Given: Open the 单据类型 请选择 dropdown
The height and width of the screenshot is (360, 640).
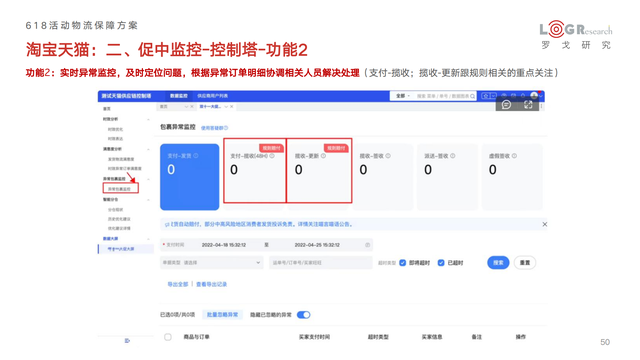Looking at the screenshot, I should [211, 262].
